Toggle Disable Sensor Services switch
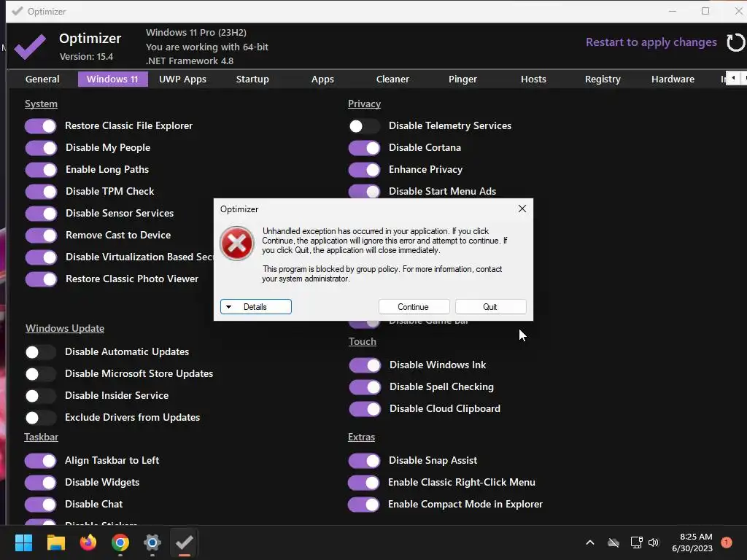 click(41, 214)
